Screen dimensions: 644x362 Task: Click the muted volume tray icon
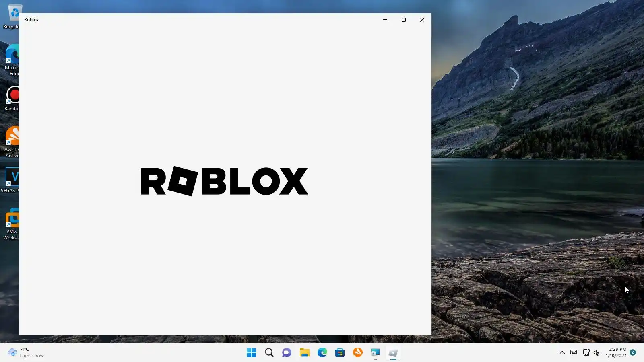597,353
